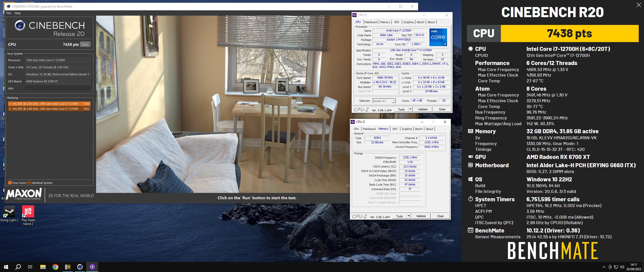This screenshot has width=644, height=272.
Task: Click bottom CPU-Z title bar icon
Action: pos(353,122)
